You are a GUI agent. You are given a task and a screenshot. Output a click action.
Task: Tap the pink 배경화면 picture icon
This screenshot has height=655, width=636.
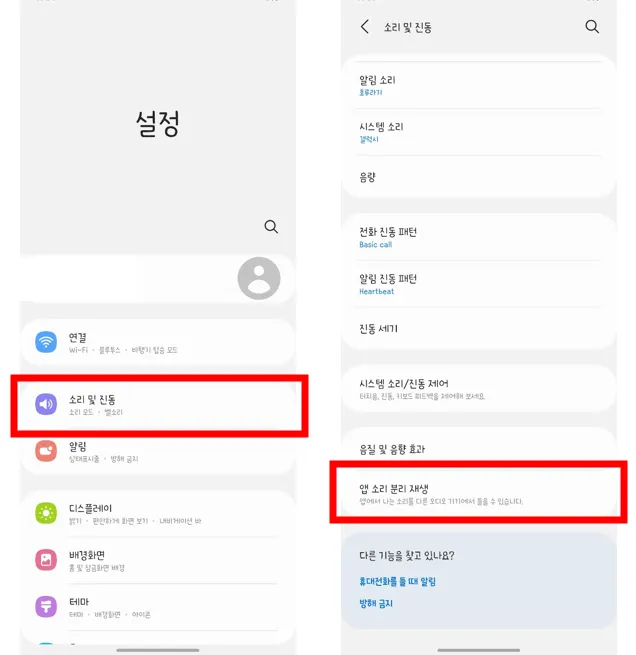point(46,560)
